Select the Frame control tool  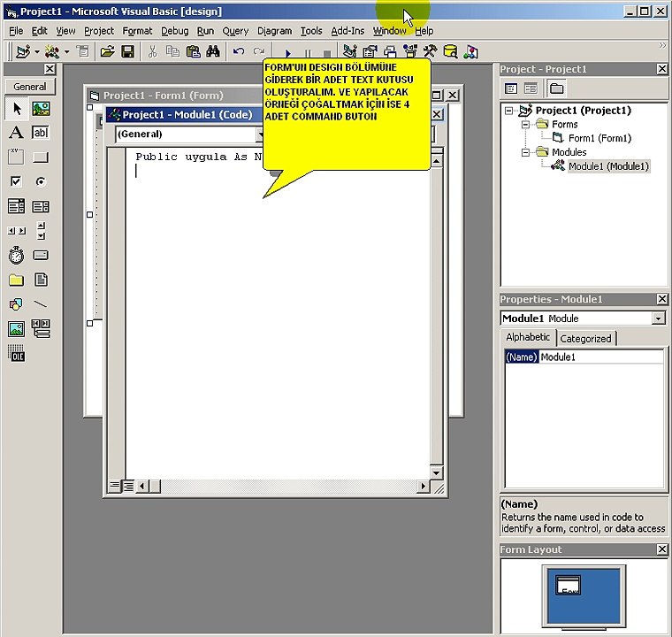click(17, 157)
